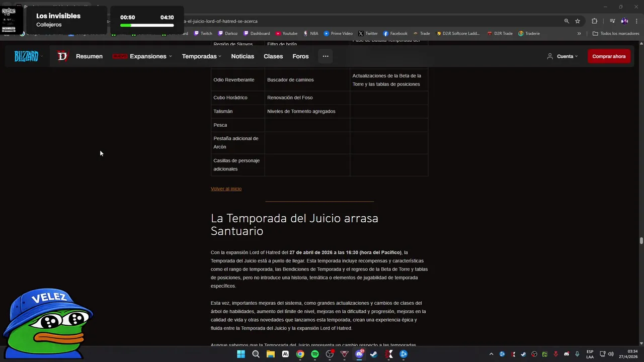Open D2R Softcore Ladder bookmark
Viewport: 644px width, 362px height.
[458, 34]
